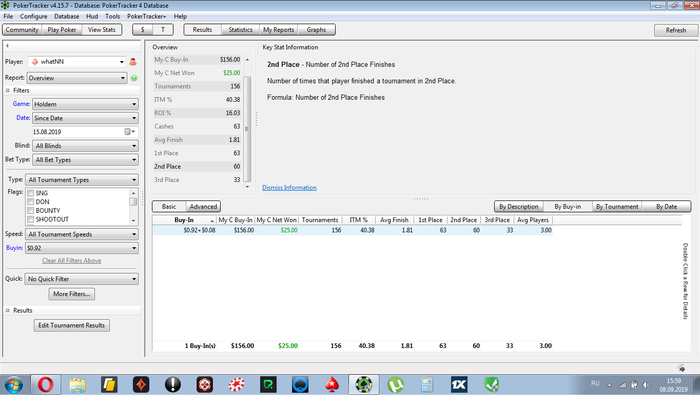Open the Game dropdown showing Holdem
Screen dimensions: 700x403
click(x=85, y=104)
